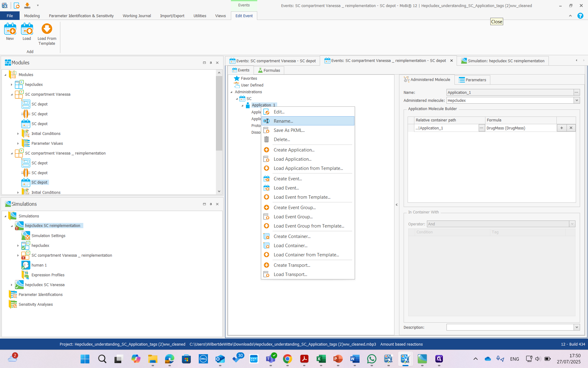Click the save icon in the title bar
Screen dimensions: 588x368
point(27,6)
